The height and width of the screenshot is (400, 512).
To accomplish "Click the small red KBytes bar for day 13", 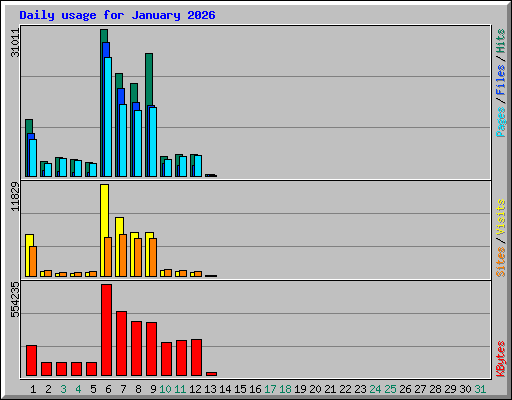I will point(212,374).
